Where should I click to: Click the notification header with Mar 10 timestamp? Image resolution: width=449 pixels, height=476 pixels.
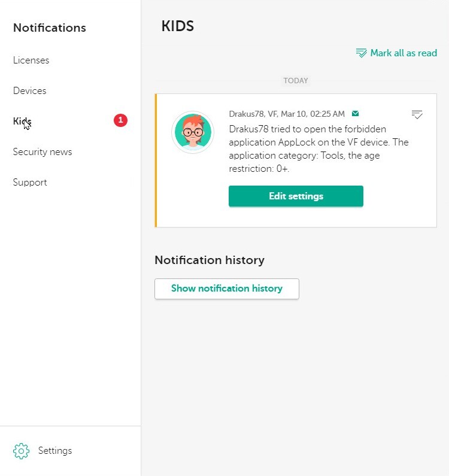(x=287, y=114)
